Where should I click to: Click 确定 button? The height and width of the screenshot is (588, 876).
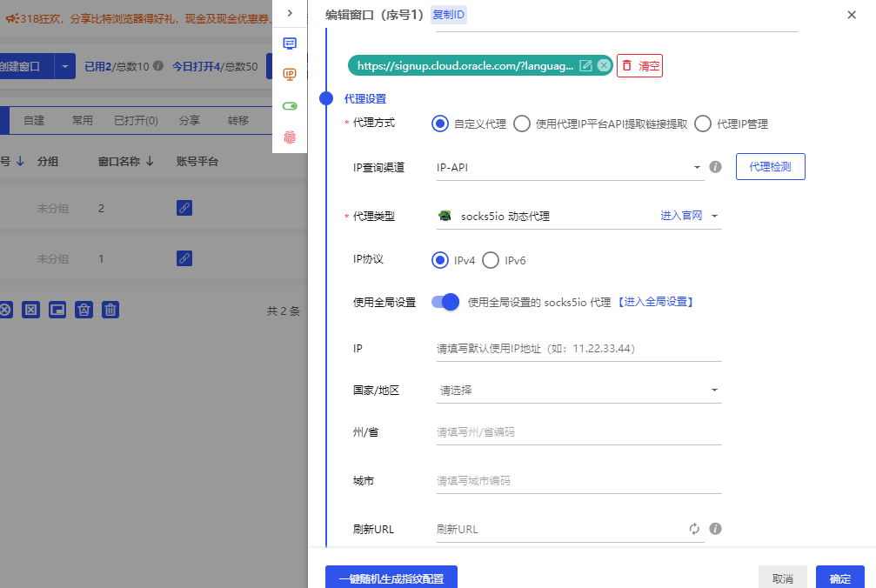(x=840, y=578)
